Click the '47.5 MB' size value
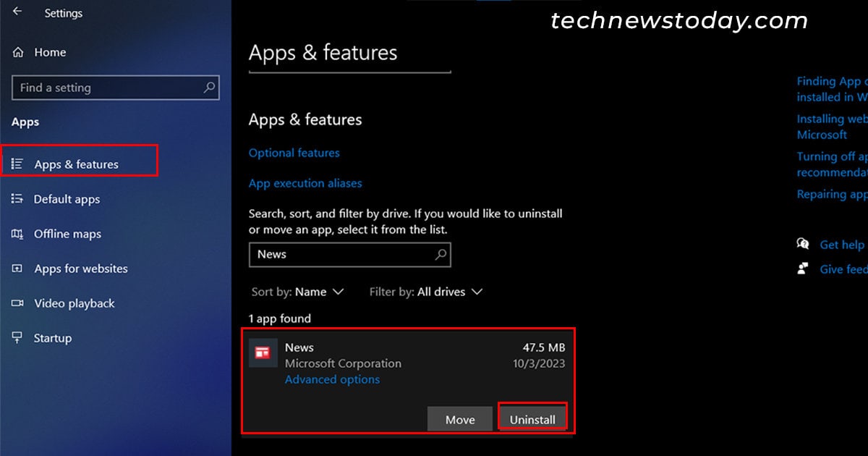Viewport: 868px width, 456px height. pyautogui.click(x=544, y=347)
